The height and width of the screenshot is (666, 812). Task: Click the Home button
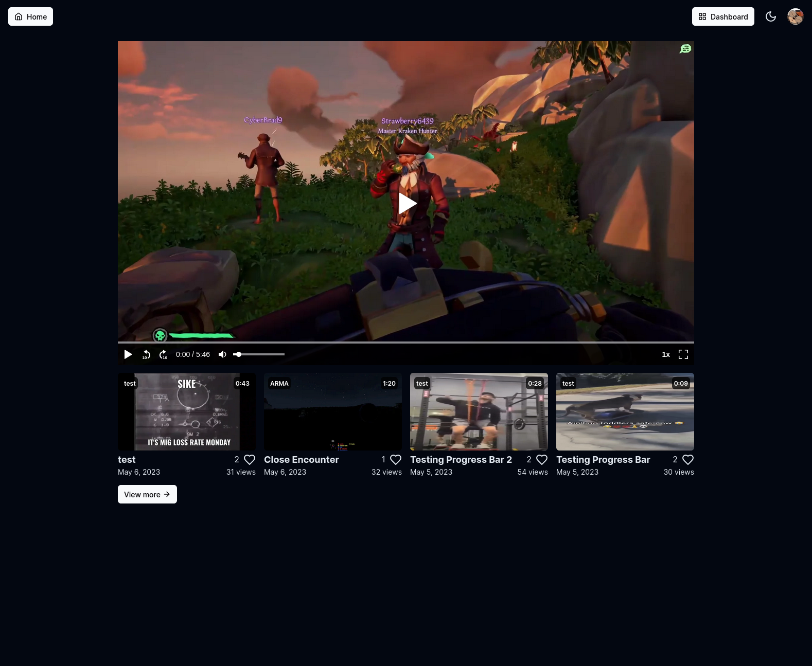coord(30,16)
